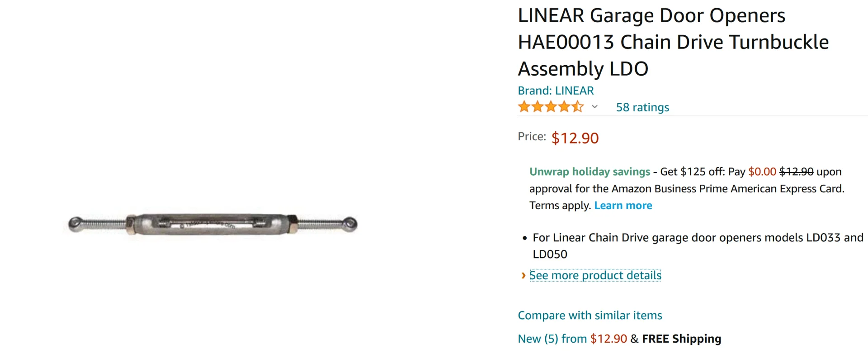Click Compare with similar items
Screen dimensions: 868x354
(x=590, y=316)
